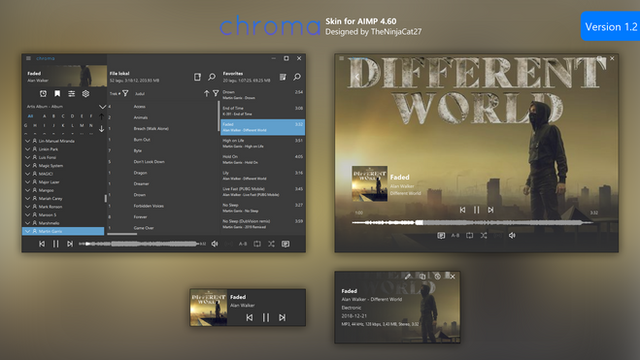This screenshot has height=360, width=640.
Task: Mute audio using the main window speaker icon
Action: [x=215, y=244]
